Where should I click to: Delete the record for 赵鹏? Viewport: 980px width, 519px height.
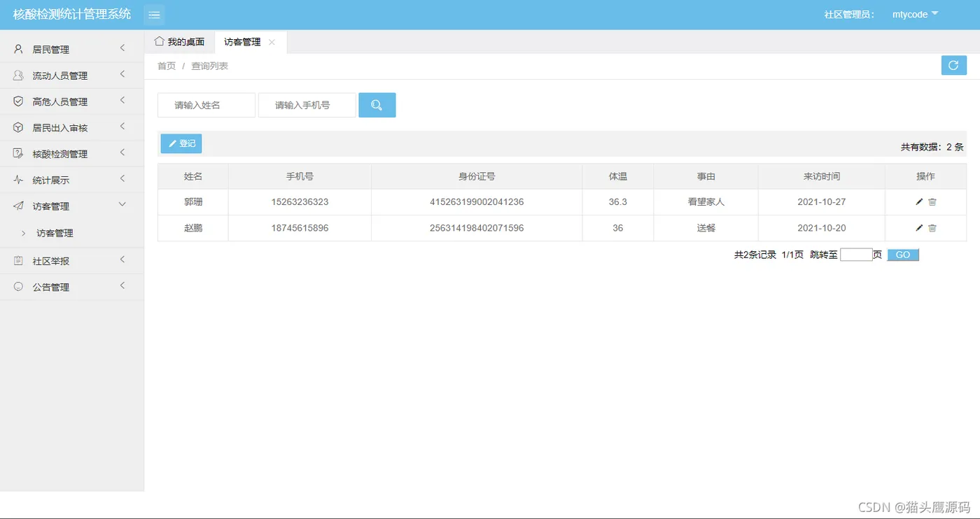[x=932, y=228]
